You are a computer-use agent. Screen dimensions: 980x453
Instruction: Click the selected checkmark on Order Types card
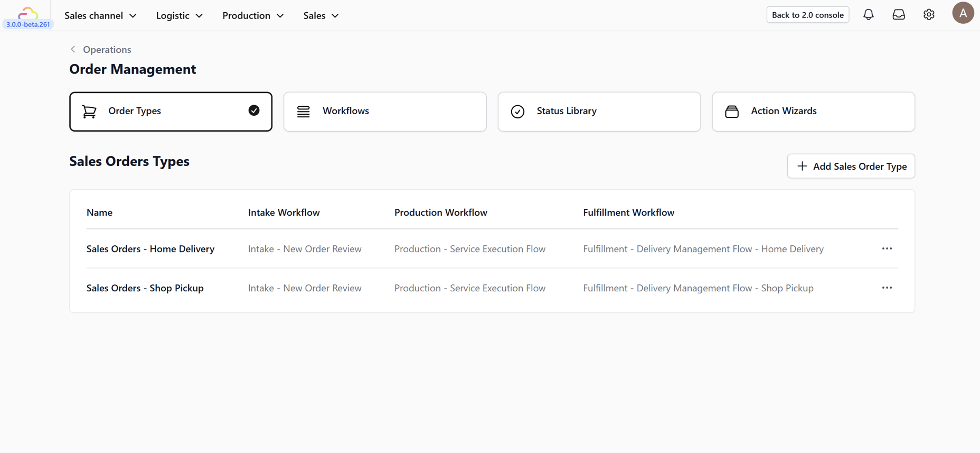pyautogui.click(x=254, y=110)
